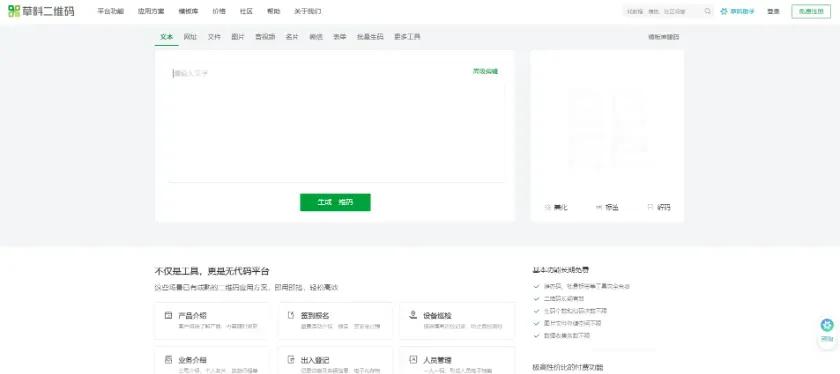Click the 业务介绍 card icon
Screen dimensions: 840x374
pyautogui.click(x=168, y=360)
